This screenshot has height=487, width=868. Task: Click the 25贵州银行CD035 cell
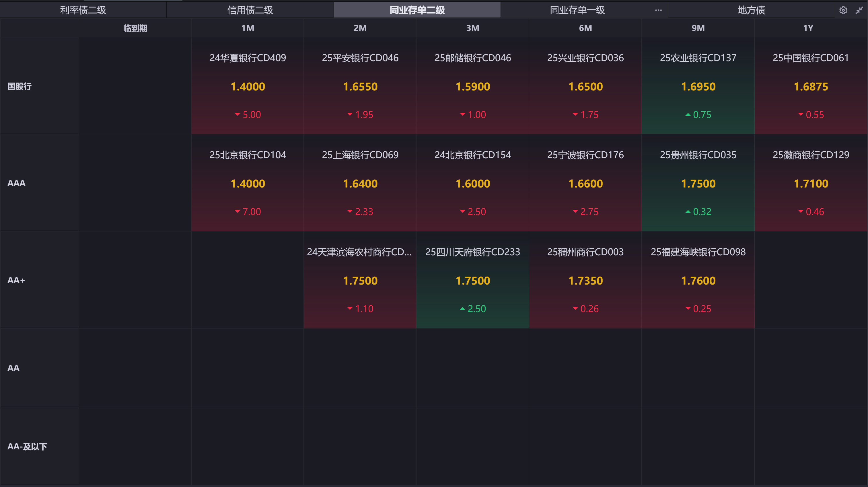698,183
